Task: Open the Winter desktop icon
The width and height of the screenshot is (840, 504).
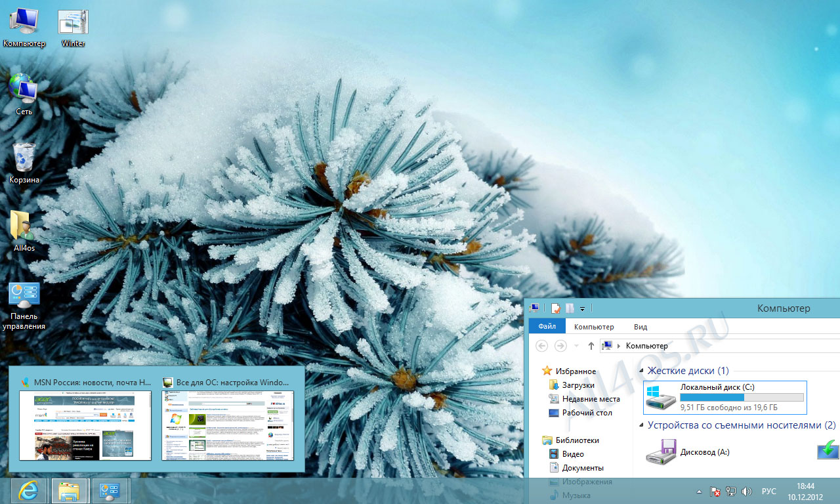Action: (x=73, y=28)
